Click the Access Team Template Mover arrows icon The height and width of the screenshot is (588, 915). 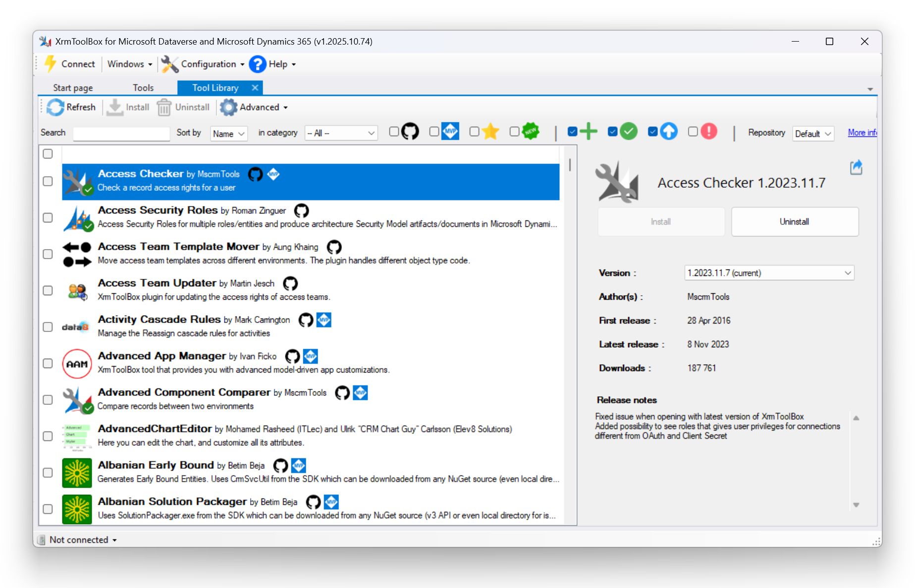77,254
